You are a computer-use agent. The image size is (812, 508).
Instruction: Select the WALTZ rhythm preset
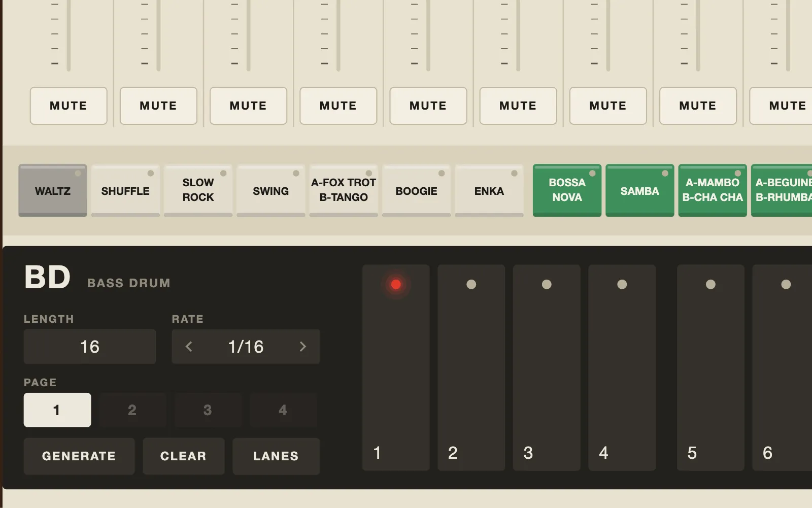tap(53, 191)
